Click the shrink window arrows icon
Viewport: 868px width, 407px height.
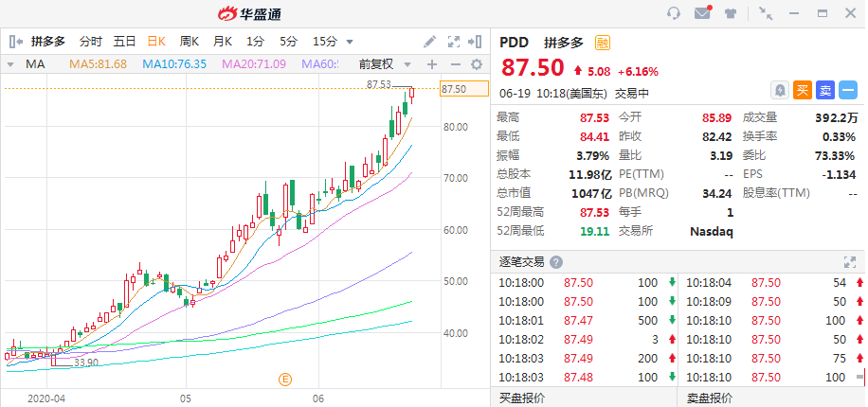(x=767, y=13)
